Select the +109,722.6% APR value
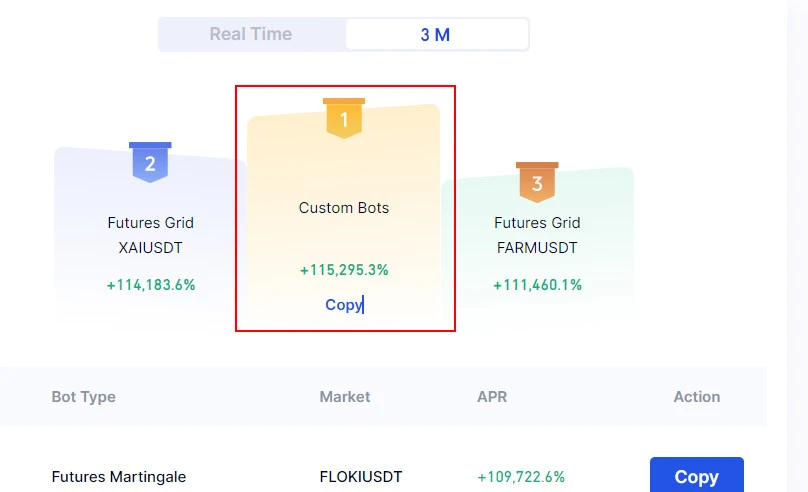Image resolution: width=808 pixels, height=492 pixels. click(521, 477)
